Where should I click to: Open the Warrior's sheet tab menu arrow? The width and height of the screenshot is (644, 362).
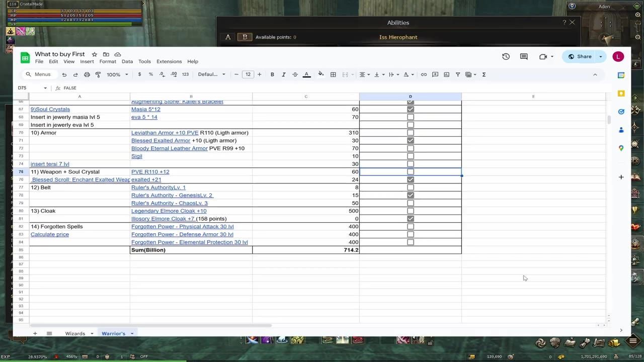point(132,333)
